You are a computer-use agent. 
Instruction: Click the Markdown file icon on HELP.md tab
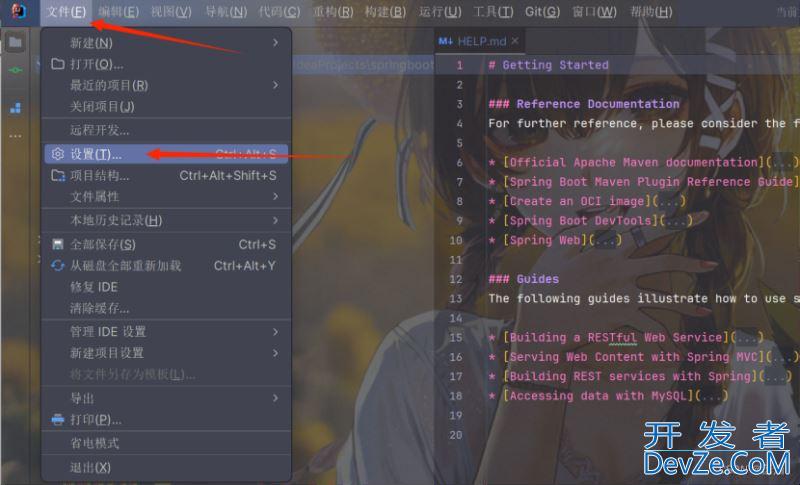click(x=445, y=41)
